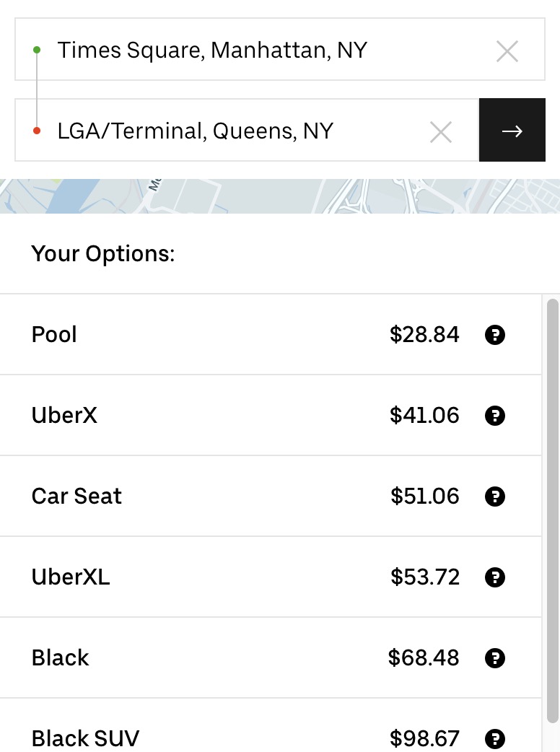Viewport: 560px width, 752px height.
Task: Open Black SUV fare info icon
Action: 495,738
